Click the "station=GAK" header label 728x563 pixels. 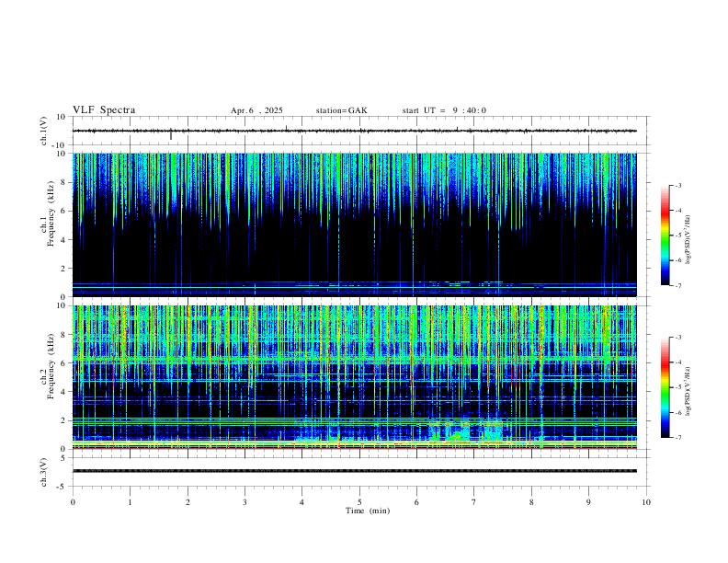(341, 110)
